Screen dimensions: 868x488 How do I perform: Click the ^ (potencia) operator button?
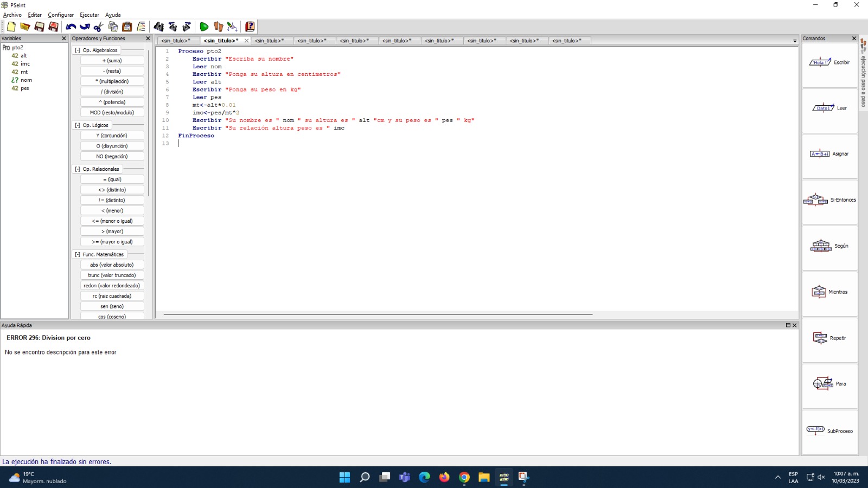(x=112, y=102)
